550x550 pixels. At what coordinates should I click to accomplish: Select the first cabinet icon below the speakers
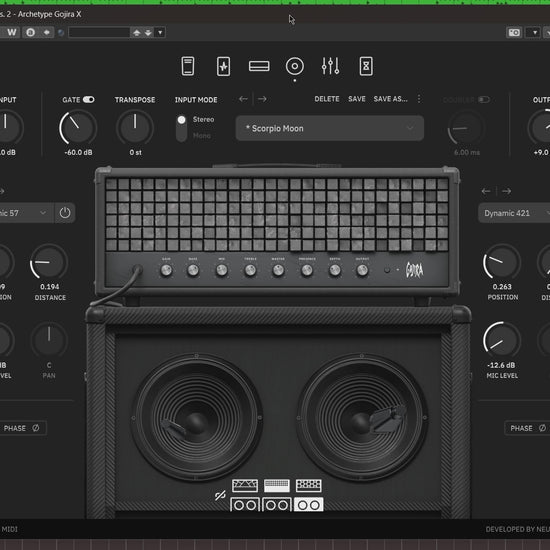tap(245, 505)
